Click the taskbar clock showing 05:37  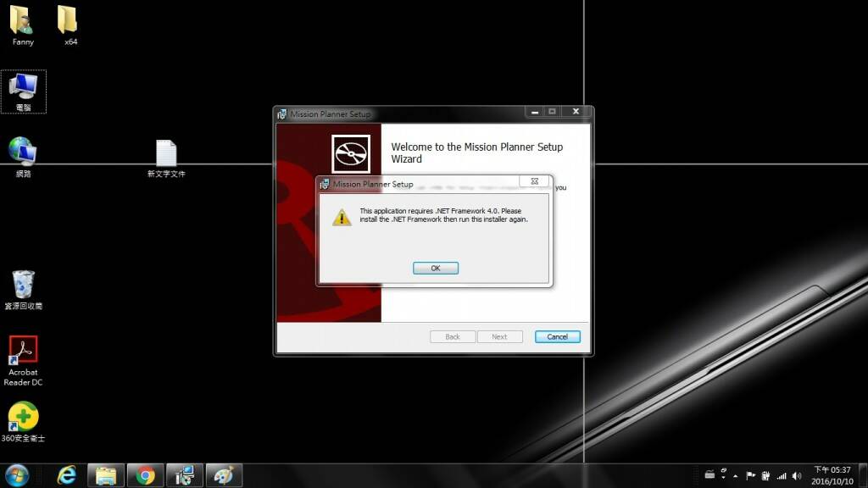pyautogui.click(x=832, y=476)
